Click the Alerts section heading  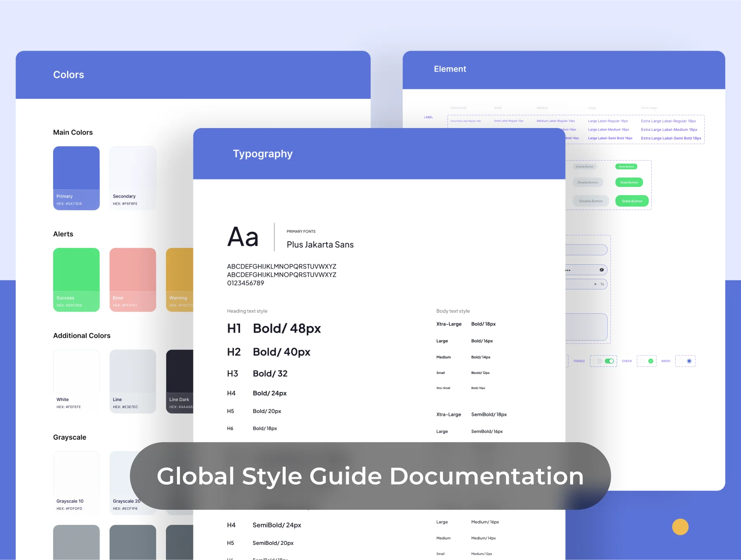pyautogui.click(x=63, y=234)
